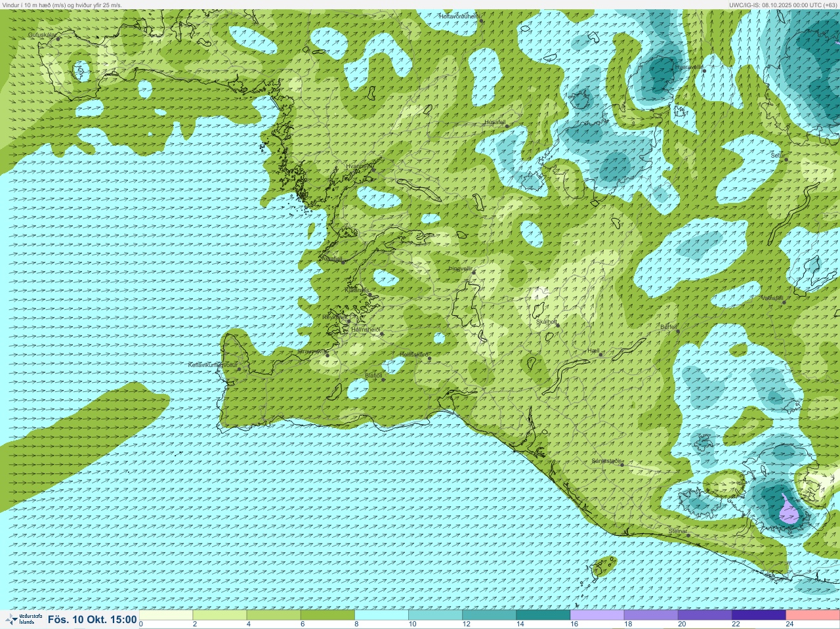Click the legend tick value 8
This screenshot has height=629, width=840.
[356, 624]
